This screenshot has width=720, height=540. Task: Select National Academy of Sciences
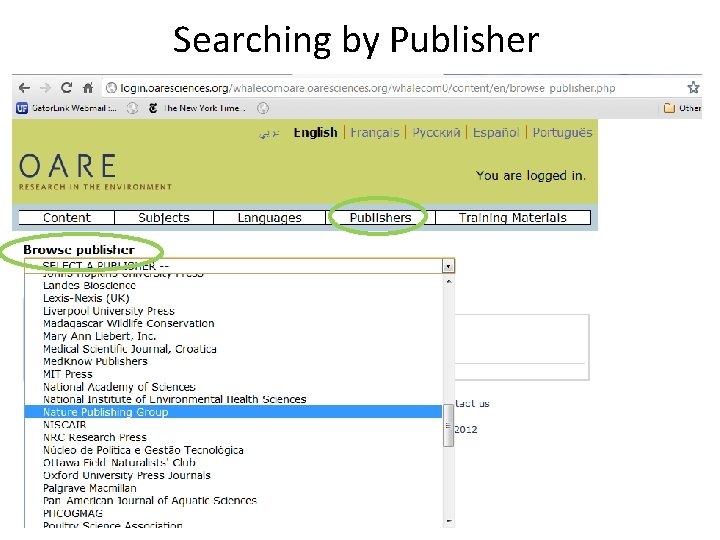click(x=233, y=387)
